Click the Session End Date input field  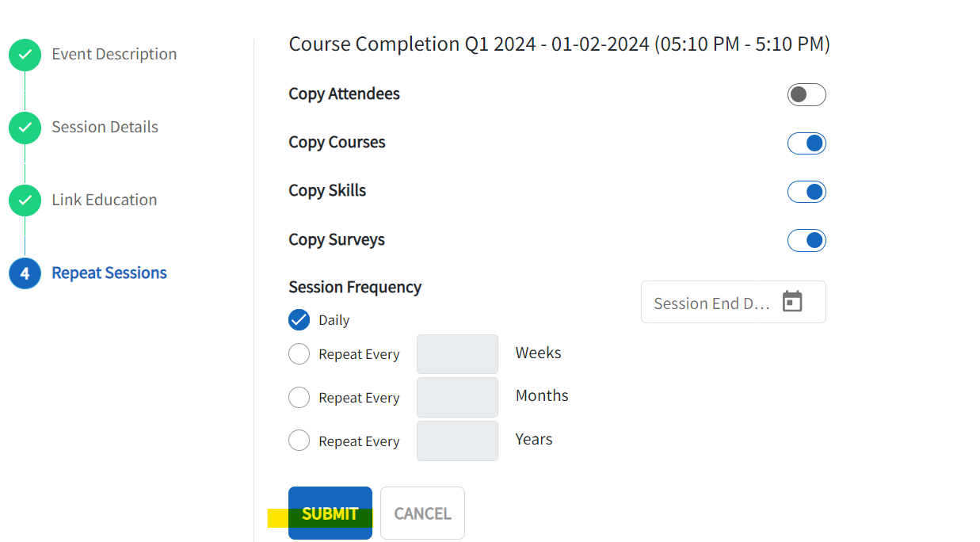(711, 303)
